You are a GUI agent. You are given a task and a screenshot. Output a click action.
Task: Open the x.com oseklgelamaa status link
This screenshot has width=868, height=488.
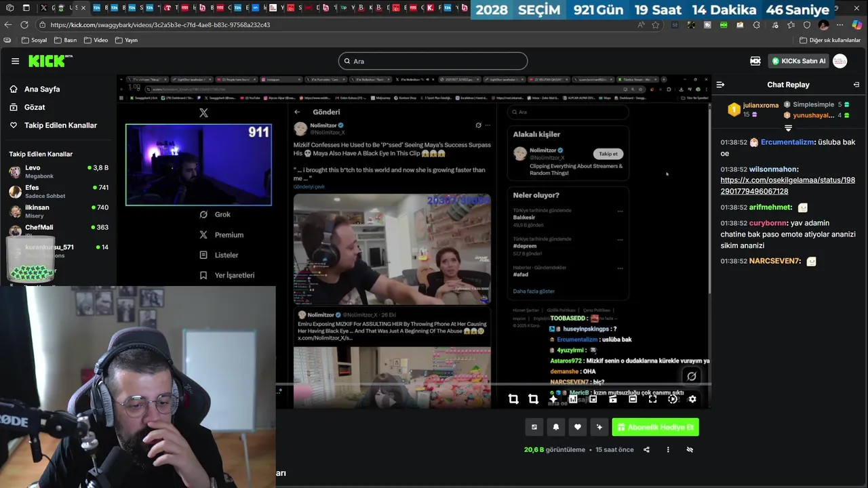pyautogui.click(x=787, y=186)
